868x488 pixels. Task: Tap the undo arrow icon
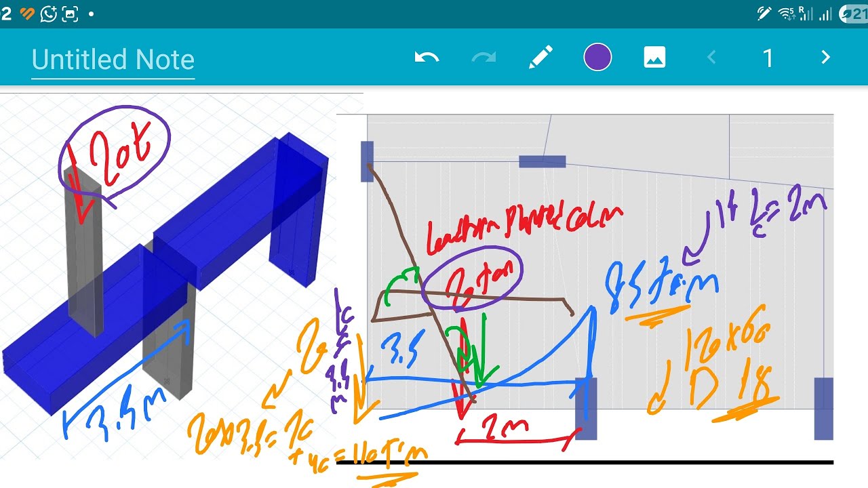tap(427, 58)
